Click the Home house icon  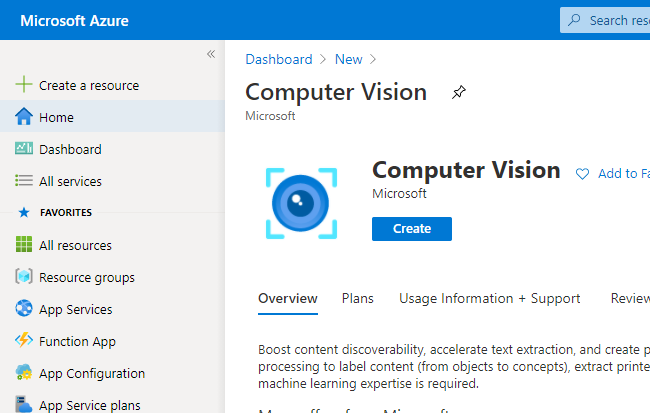coord(24,117)
